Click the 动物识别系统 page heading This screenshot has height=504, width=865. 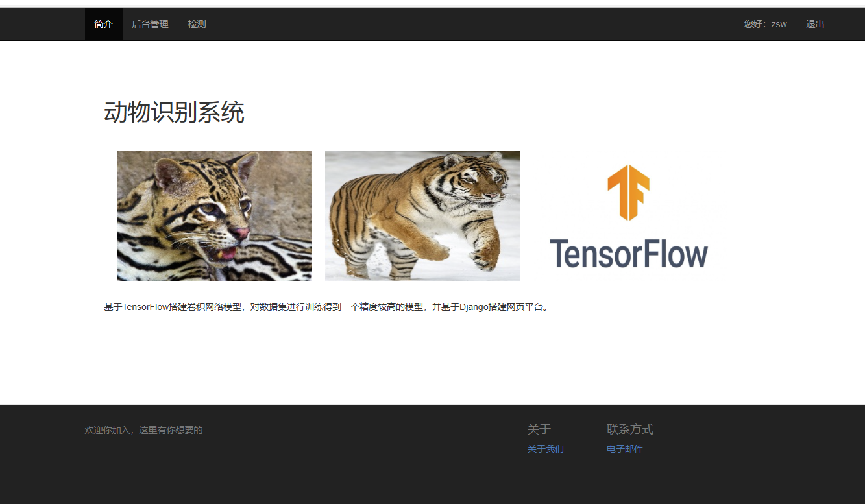174,113
